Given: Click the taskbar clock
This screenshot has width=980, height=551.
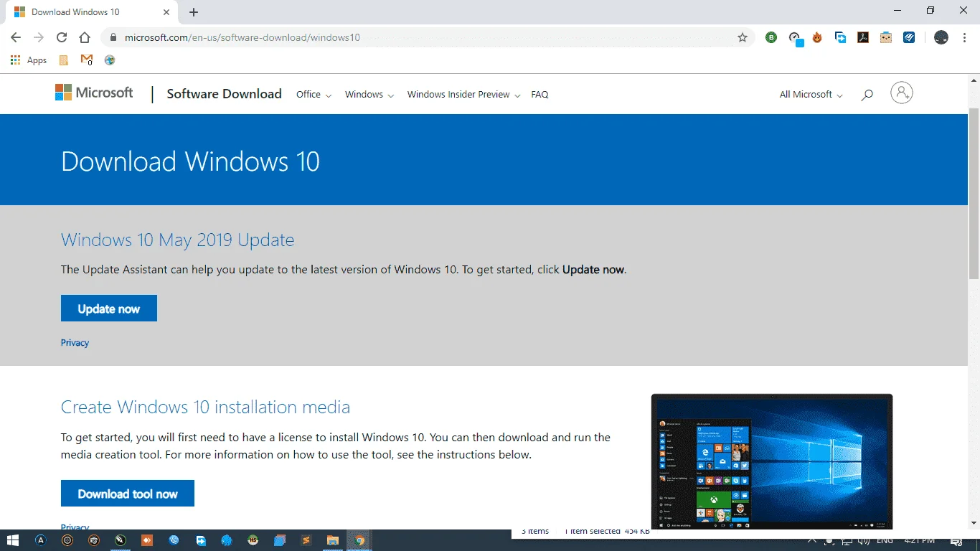Looking at the screenshot, I should click(x=919, y=540).
